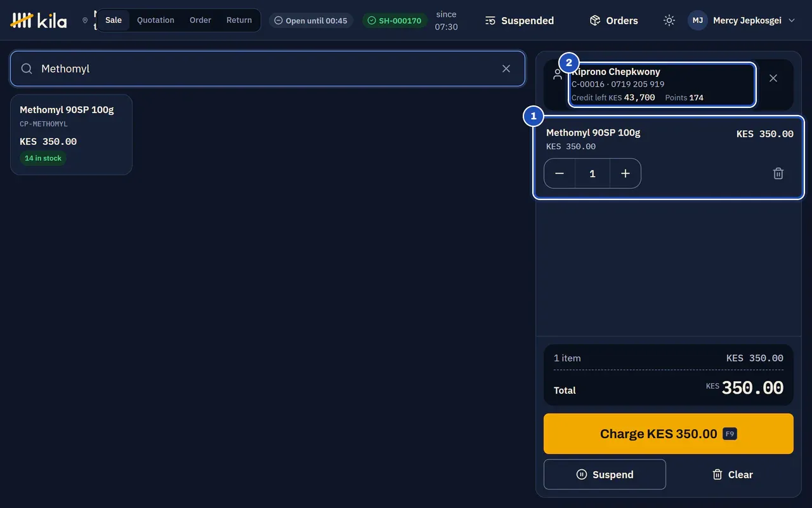Click the search magnifier icon
Screen dimensions: 812x508
(x=27, y=69)
